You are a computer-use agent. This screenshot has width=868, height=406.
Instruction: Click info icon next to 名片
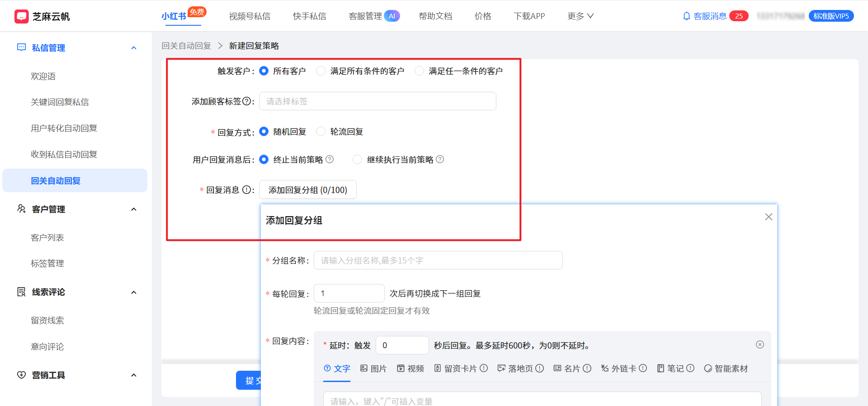point(587,368)
